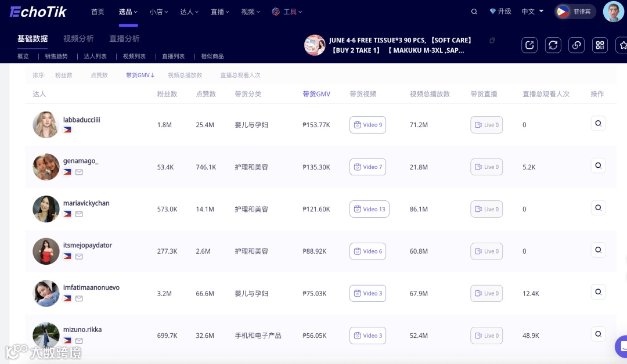The width and height of the screenshot is (627, 364).
Task: Open the 中文 language dropdown
Action: (x=532, y=11)
